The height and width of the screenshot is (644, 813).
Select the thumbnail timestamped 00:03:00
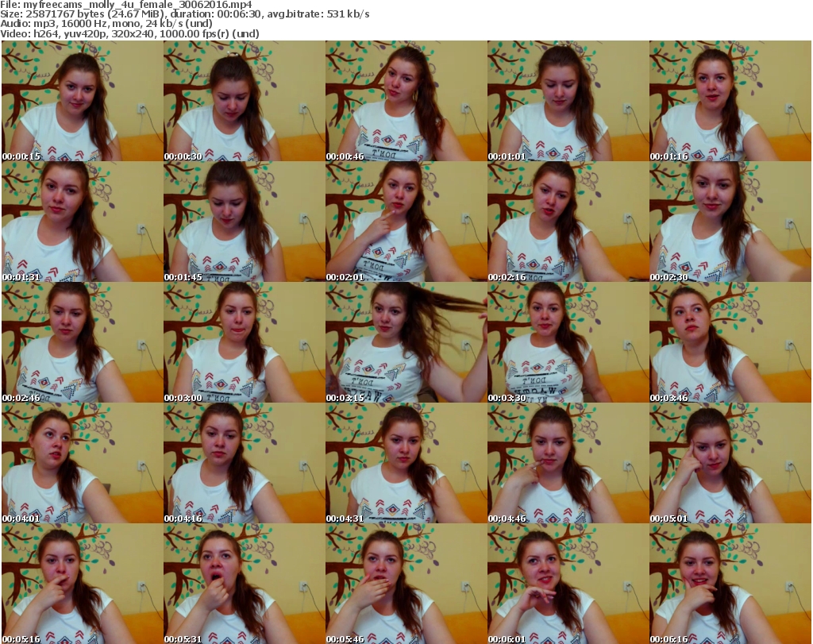[245, 343]
